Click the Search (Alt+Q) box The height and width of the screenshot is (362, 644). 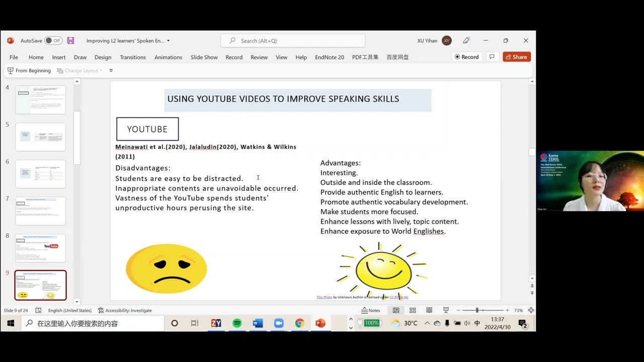293,41
